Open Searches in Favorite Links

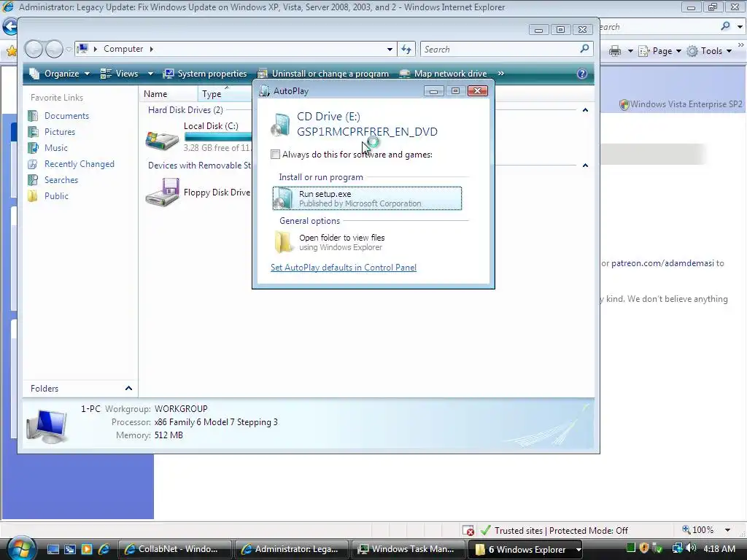[61, 180]
